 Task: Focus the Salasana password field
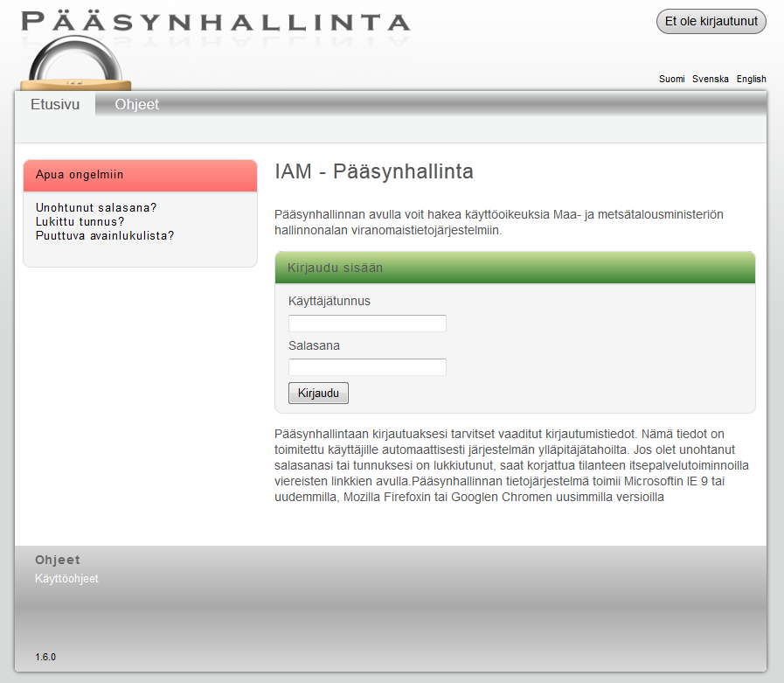[367, 367]
